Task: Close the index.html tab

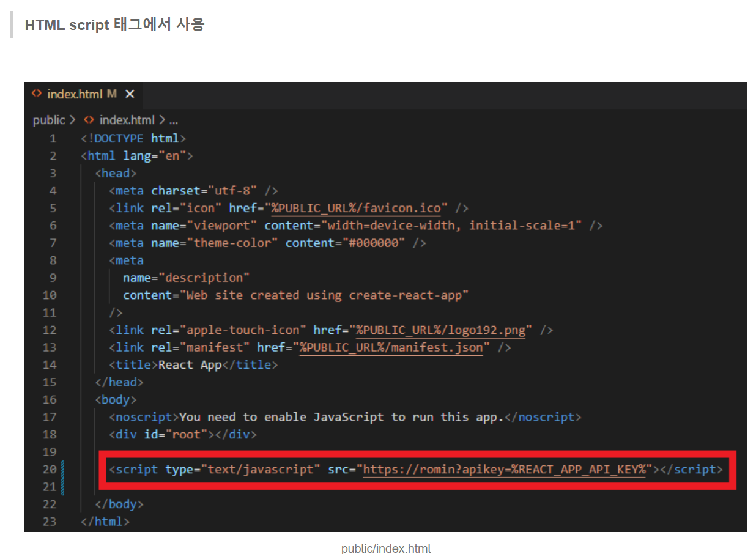Action: [130, 94]
